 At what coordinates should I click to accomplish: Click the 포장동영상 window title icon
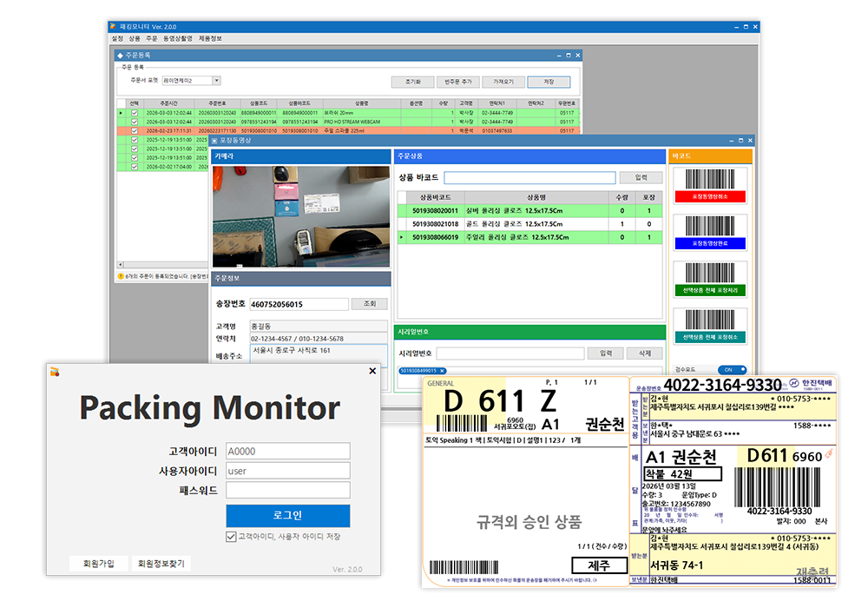tap(214, 140)
